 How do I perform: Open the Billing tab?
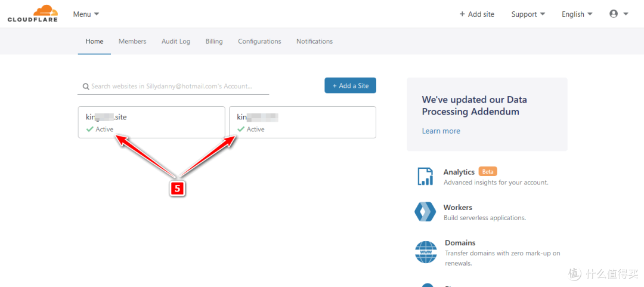tap(214, 41)
